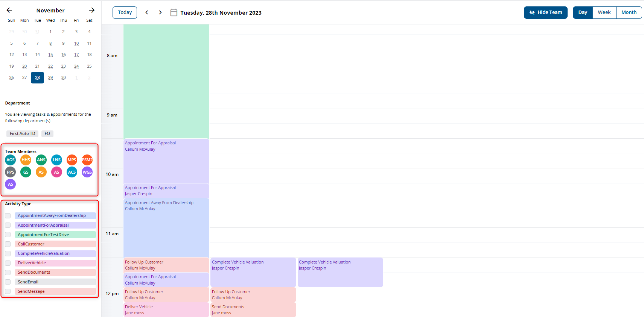Viewport: 644px width, 318px height.
Task: Select team member LNS avatar
Action: 56,160
